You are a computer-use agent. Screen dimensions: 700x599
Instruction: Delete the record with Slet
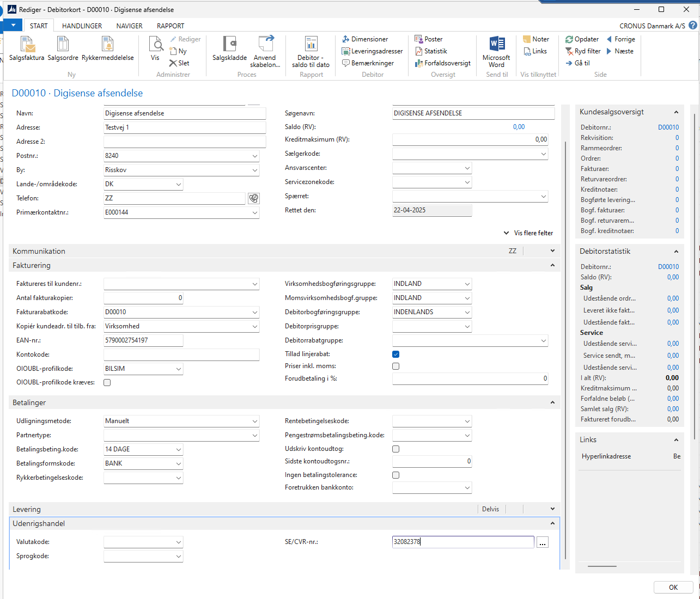click(179, 63)
